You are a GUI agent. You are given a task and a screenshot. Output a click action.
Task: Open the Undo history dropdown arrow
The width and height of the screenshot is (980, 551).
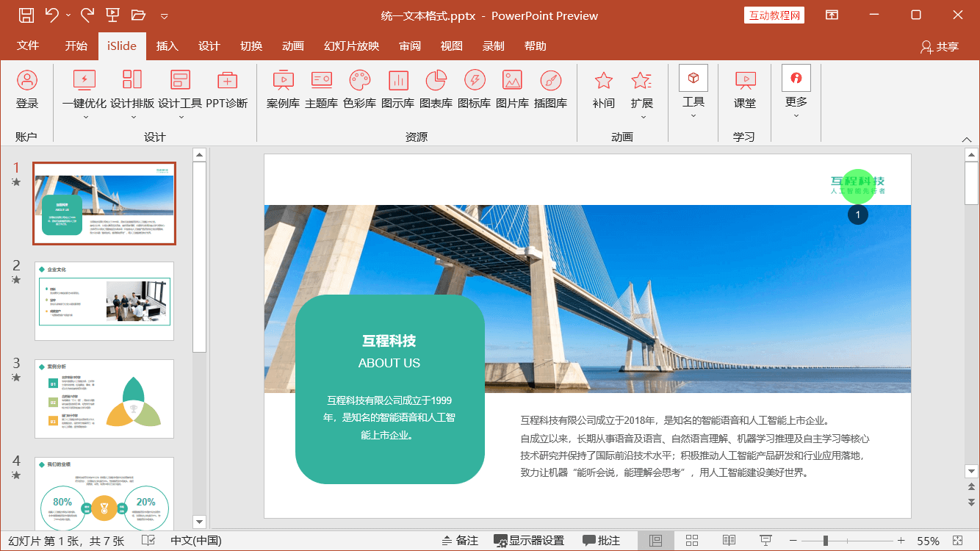(x=68, y=15)
